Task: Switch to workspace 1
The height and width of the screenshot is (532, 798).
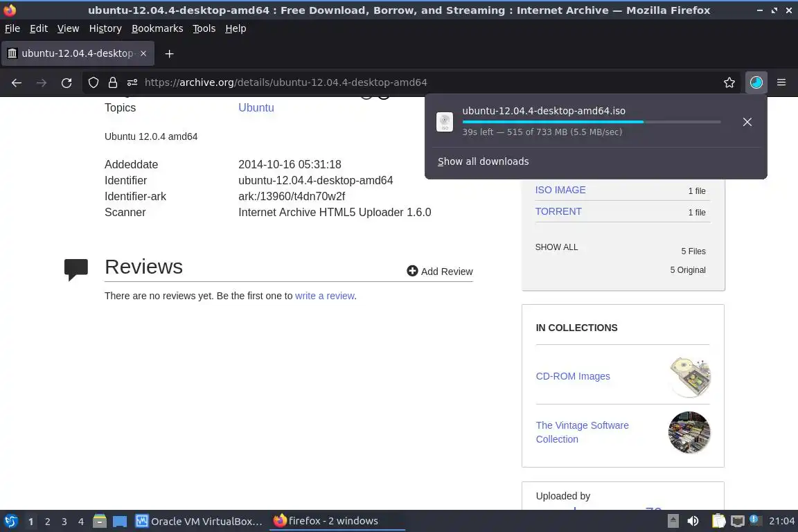Action: click(30, 522)
